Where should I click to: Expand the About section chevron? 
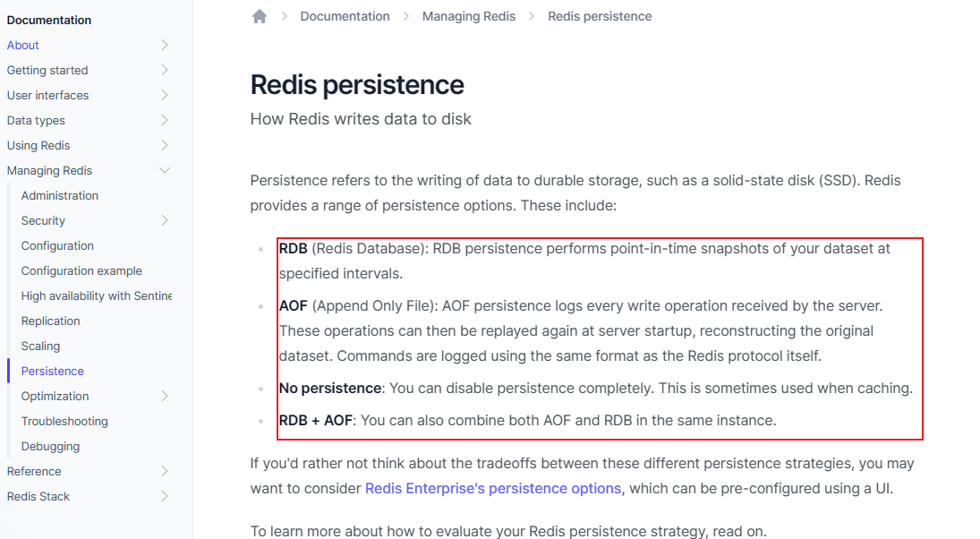pos(165,45)
